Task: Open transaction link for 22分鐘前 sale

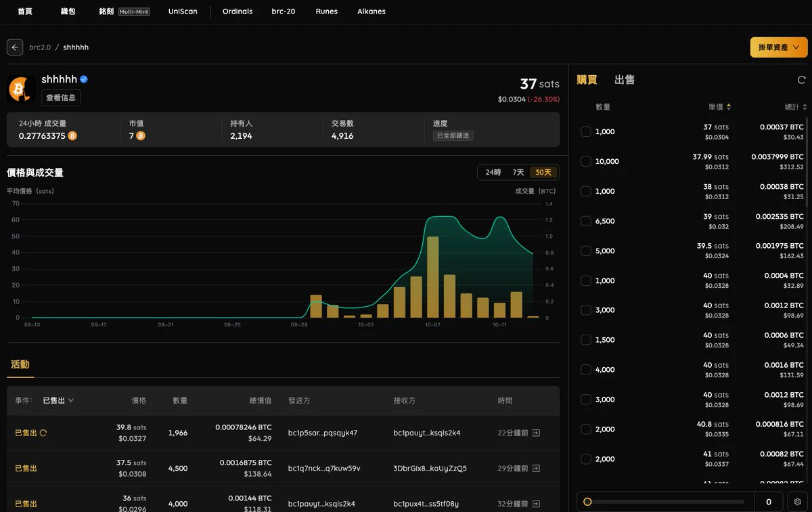Action: point(536,433)
